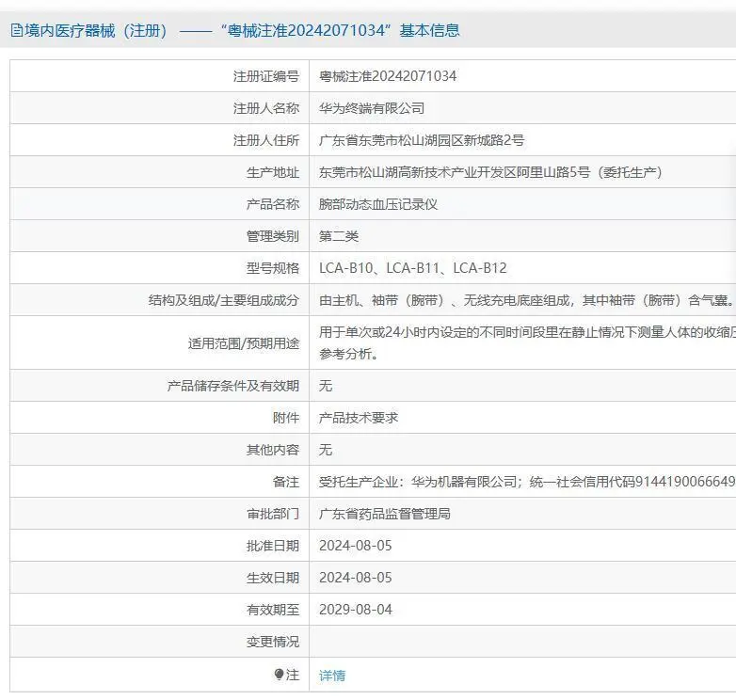Image resolution: width=736 pixels, height=700 pixels.
Task: Click the registrant address 广东省东莞市松山湖园区新城路2号
Action: pos(422,140)
